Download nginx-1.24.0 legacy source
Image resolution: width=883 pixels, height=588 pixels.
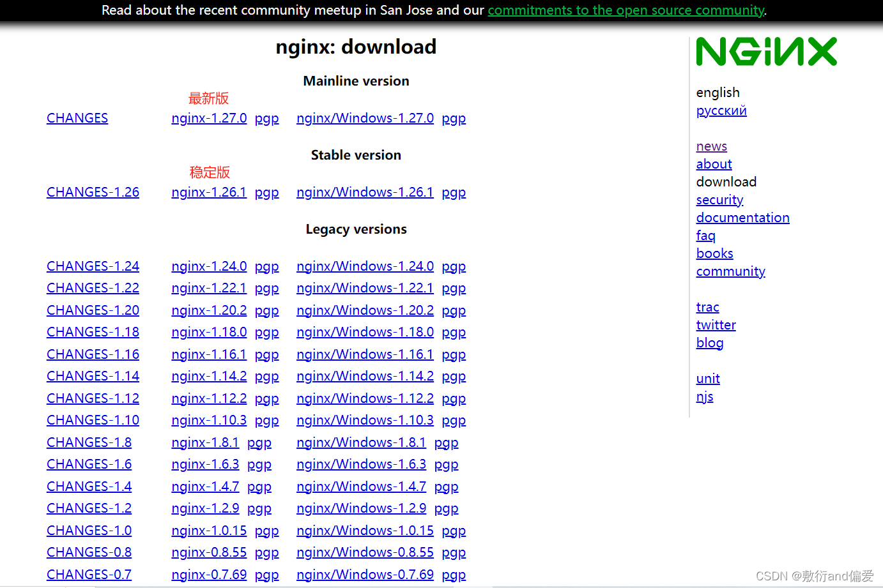209,266
